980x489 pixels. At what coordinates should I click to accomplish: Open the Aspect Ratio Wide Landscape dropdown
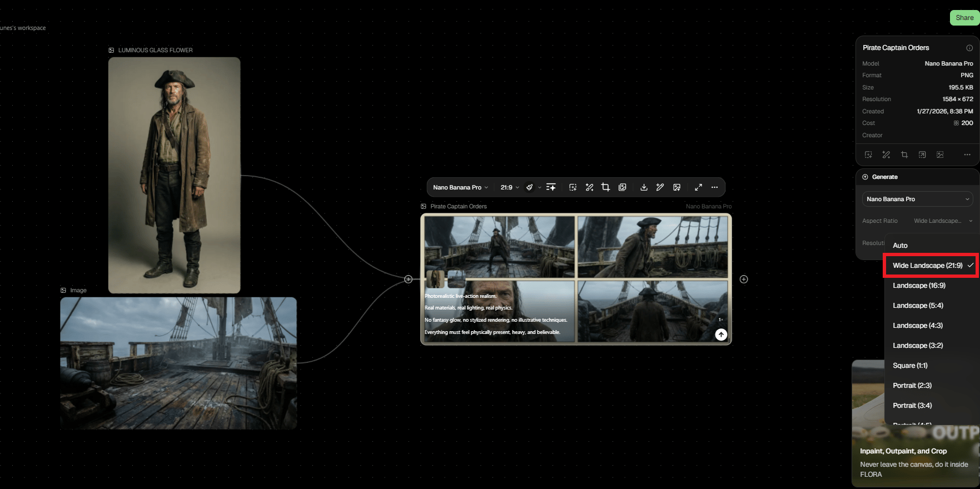(943, 221)
